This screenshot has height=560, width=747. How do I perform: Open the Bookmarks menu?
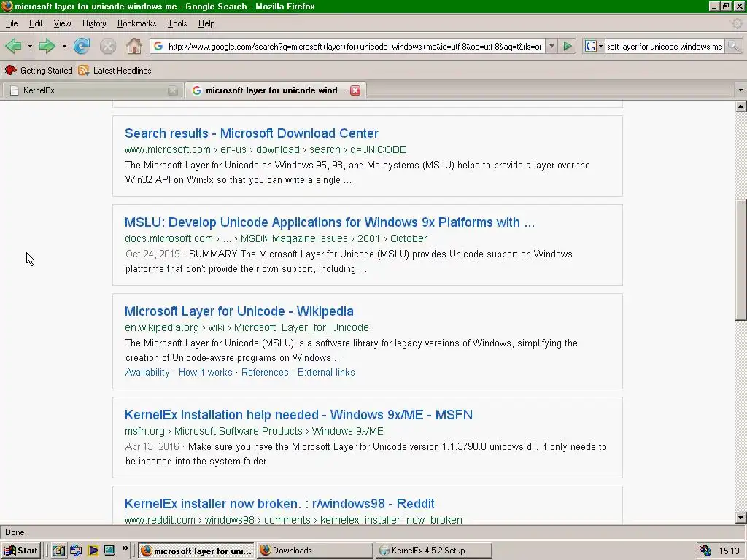136,23
